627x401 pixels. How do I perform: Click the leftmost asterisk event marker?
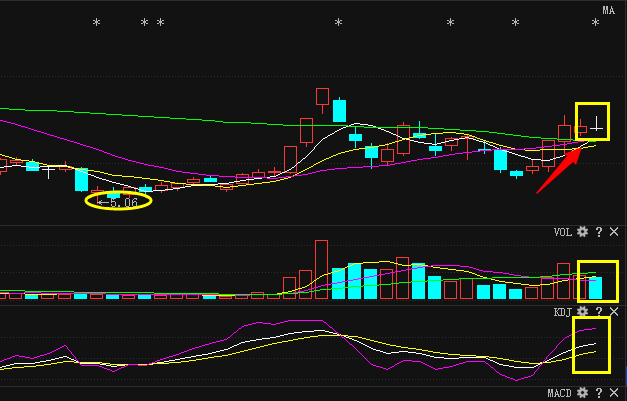(96, 23)
